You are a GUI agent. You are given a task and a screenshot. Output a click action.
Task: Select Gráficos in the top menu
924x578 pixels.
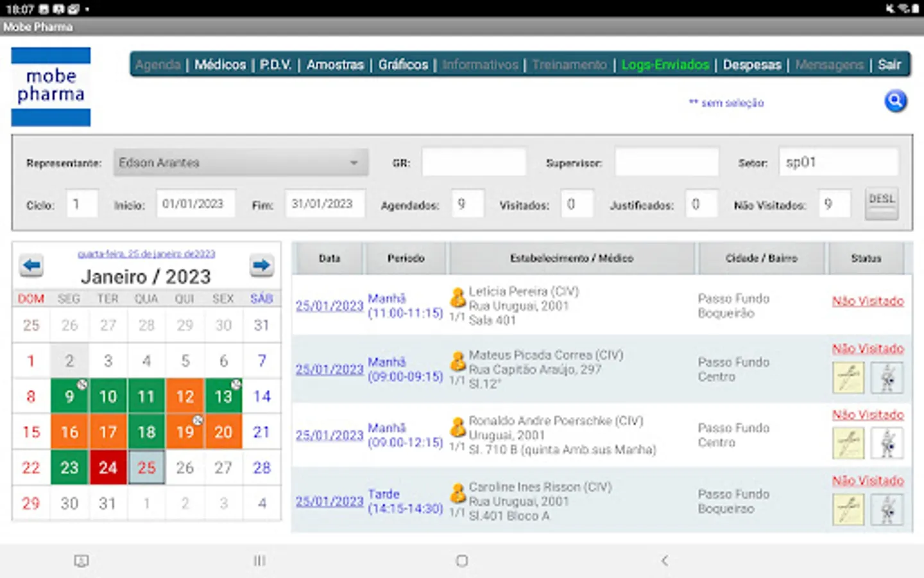point(403,65)
